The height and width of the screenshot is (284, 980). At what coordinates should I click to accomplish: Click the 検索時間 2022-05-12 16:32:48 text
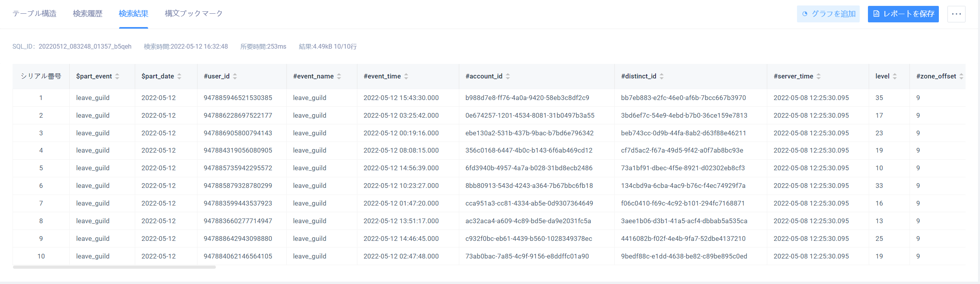click(x=186, y=47)
